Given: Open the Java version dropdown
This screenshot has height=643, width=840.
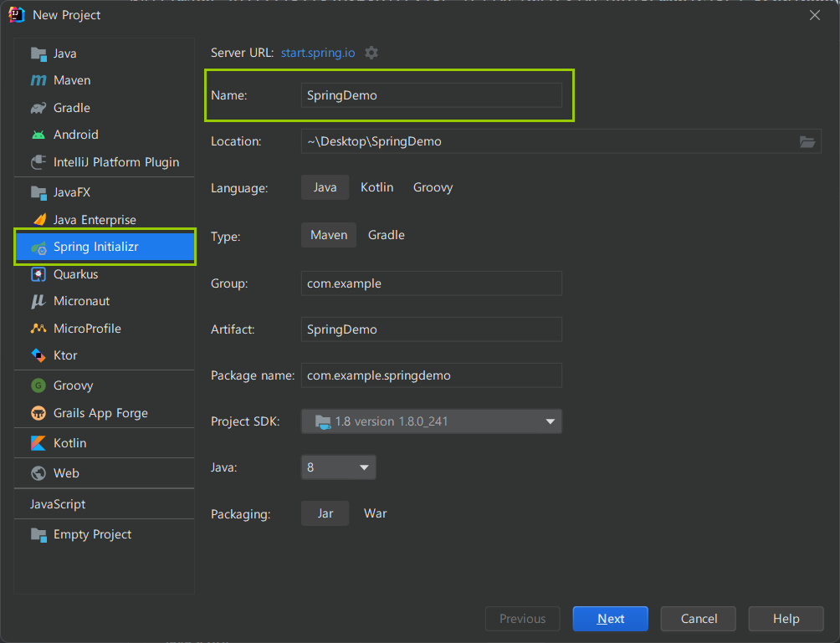Looking at the screenshot, I should [x=339, y=467].
